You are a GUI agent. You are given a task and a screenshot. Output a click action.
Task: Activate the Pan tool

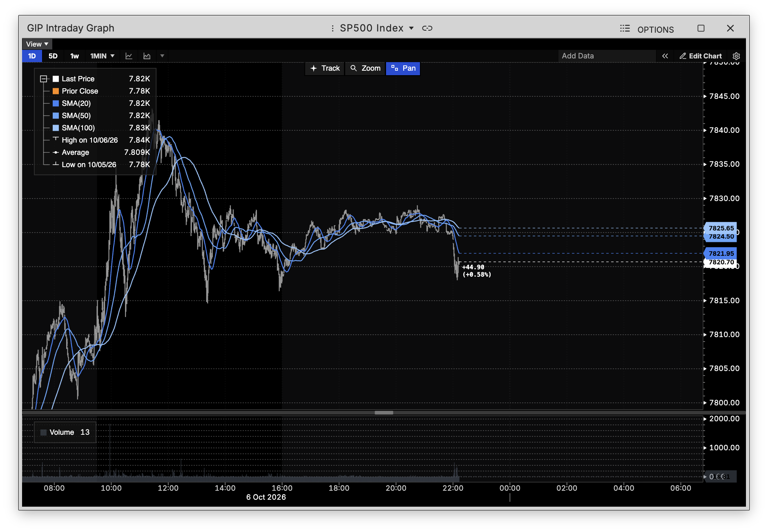pos(403,68)
